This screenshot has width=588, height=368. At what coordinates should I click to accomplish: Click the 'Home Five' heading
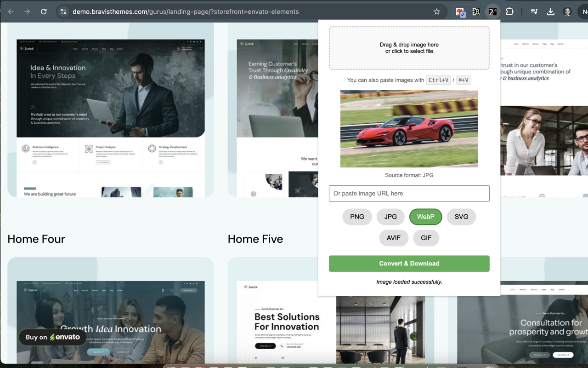(x=255, y=239)
